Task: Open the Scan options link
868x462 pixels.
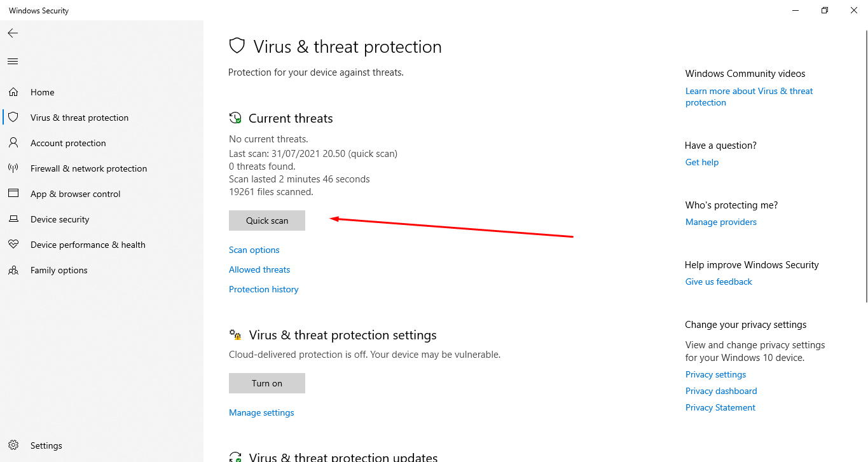Action: click(x=254, y=250)
